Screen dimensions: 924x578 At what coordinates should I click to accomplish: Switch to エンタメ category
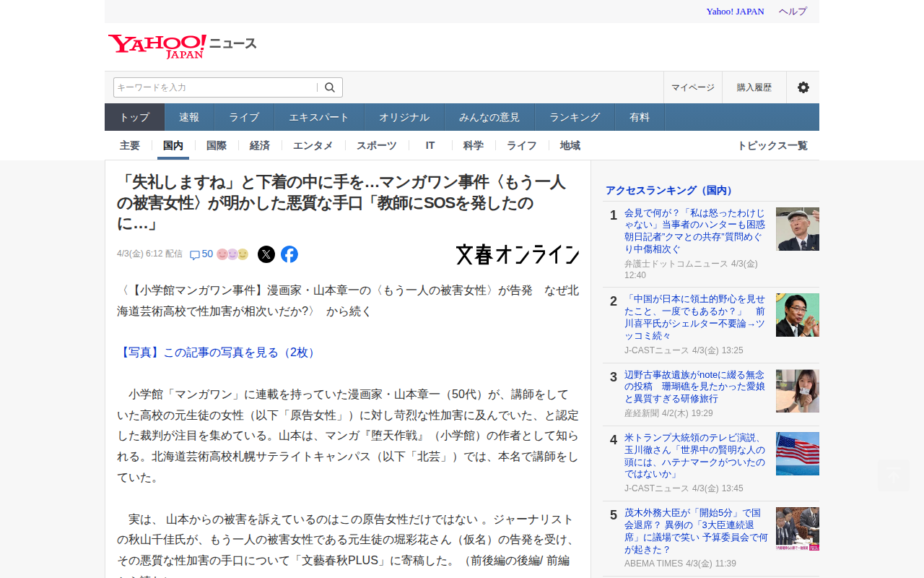coord(313,145)
